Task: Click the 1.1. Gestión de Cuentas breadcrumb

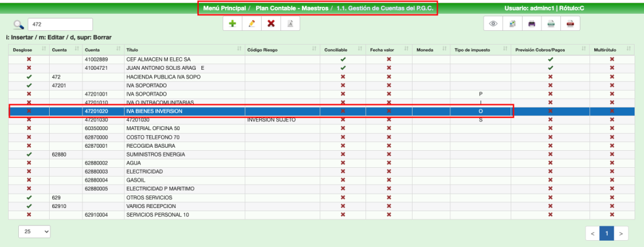Action: point(385,8)
